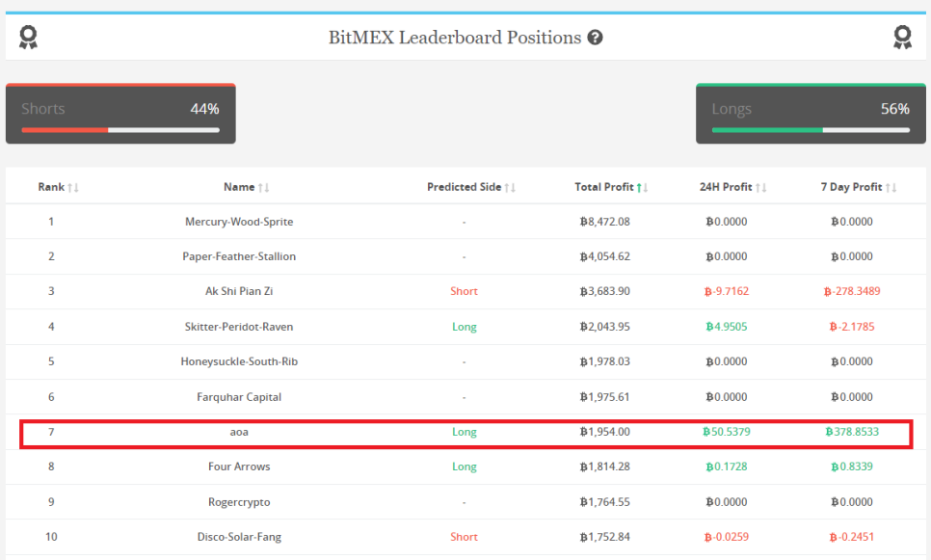This screenshot has width=931, height=560.
Task: Sort table by Rank column arrows
Action: point(73,188)
